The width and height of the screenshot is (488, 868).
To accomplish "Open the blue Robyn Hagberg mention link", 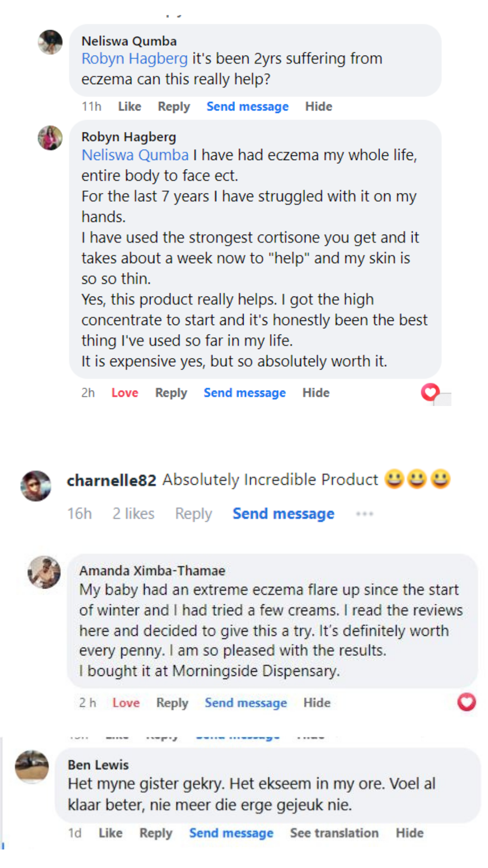I will click(135, 59).
